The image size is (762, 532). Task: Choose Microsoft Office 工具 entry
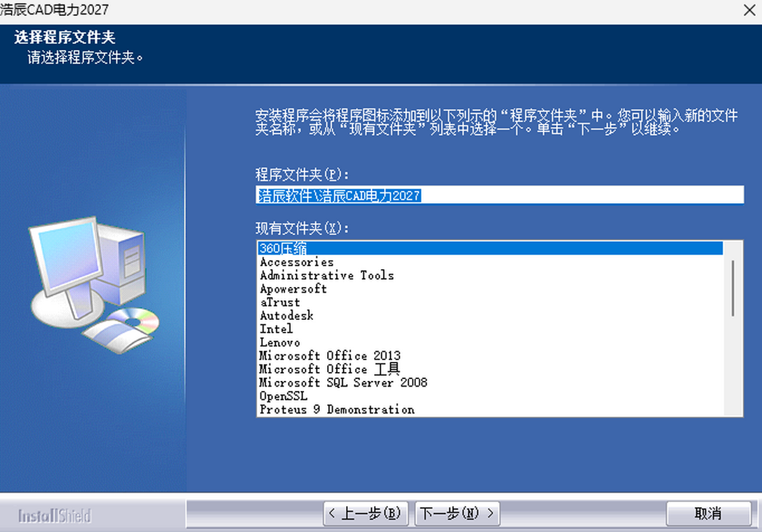pos(490,369)
